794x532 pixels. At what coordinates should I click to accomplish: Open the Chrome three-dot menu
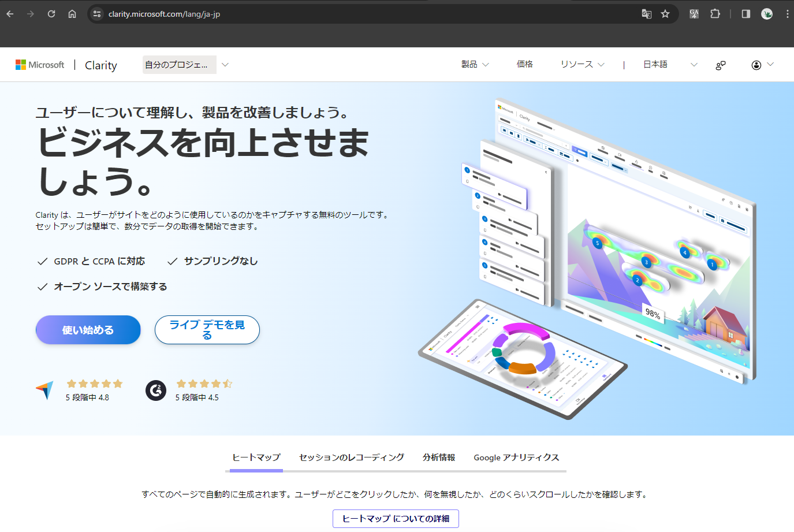(x=787, y=14)
